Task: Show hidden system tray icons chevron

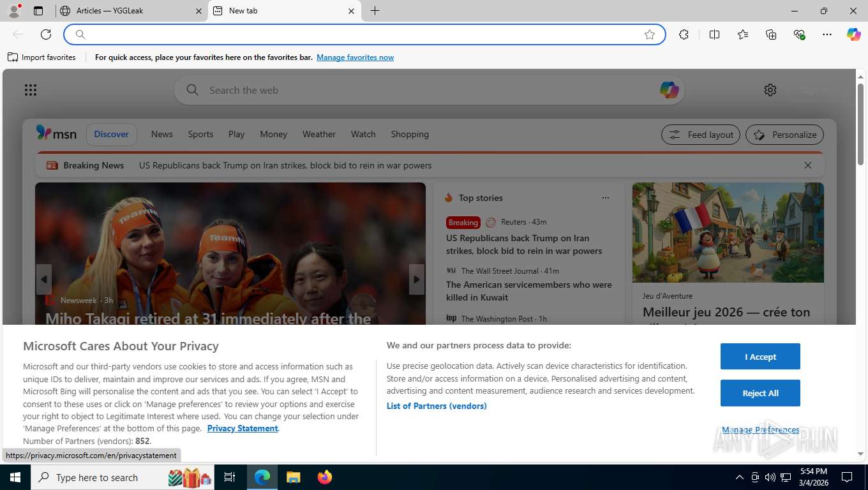Action: 739,477
